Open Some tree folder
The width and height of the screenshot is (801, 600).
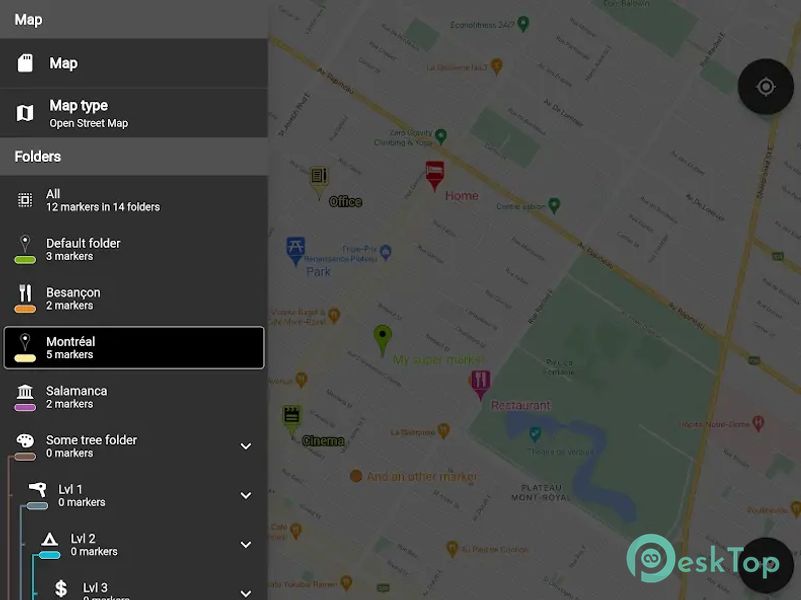134,446
